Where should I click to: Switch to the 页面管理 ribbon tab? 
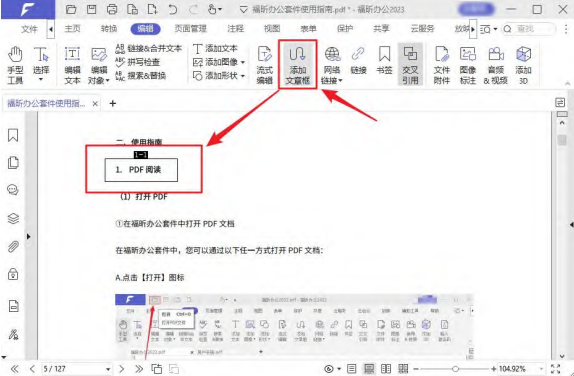click(x=190, y=29)
